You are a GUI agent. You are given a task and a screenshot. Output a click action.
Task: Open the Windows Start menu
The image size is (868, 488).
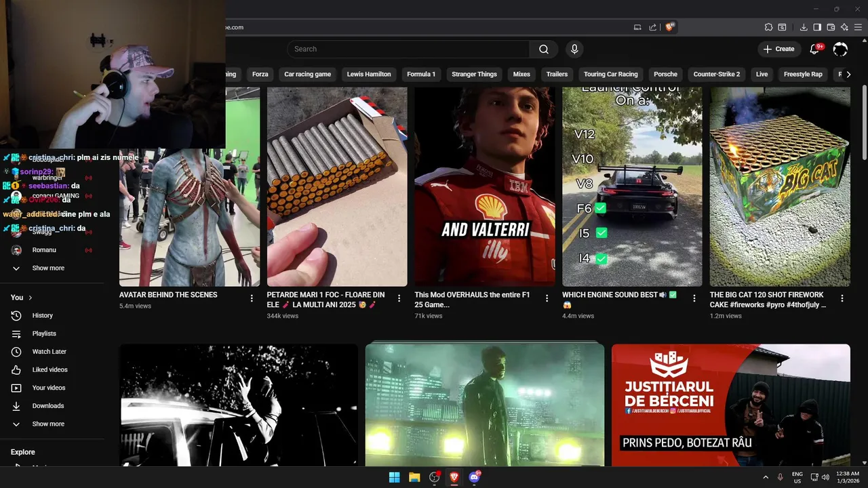394,477
